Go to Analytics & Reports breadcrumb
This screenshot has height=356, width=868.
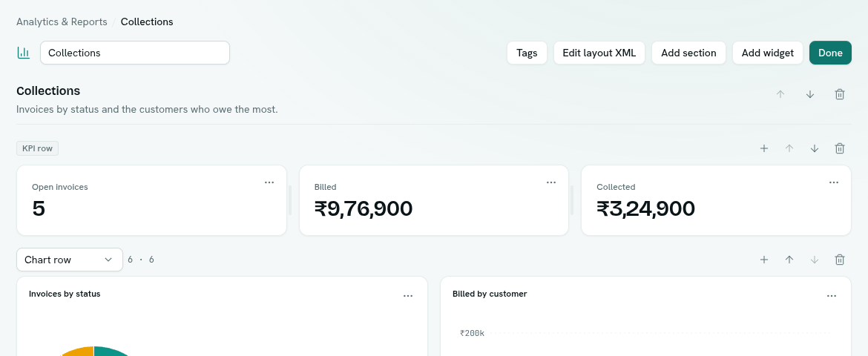click(x=62, y=22)
